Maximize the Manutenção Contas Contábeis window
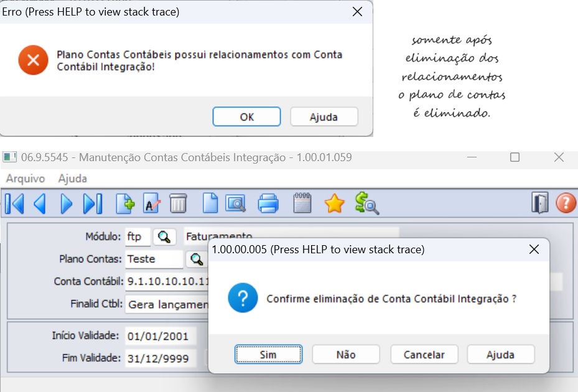This screenshot has width=578, height=392. [515, 157]
